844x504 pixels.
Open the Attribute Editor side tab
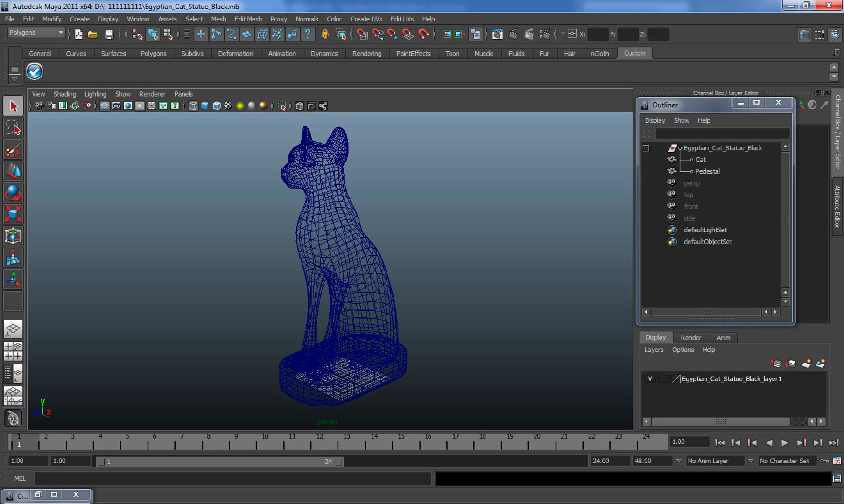coord(837,206)
